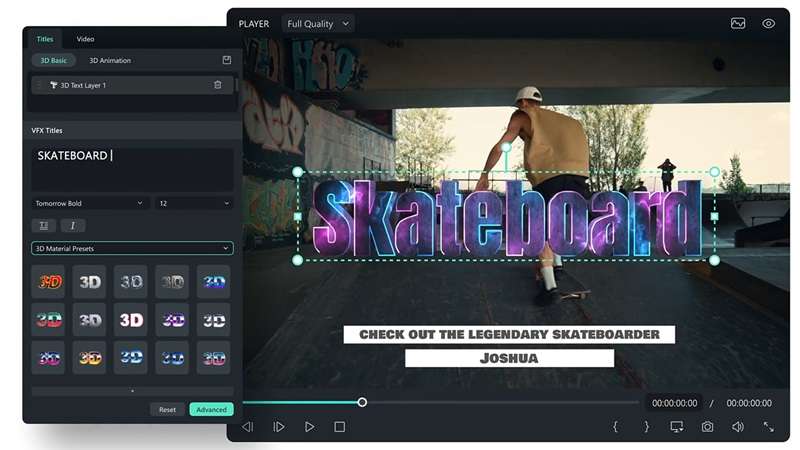800x450 pixels.
Task: Choose the red-teal 3D preset starting the second row
Action: click(48, 320)
